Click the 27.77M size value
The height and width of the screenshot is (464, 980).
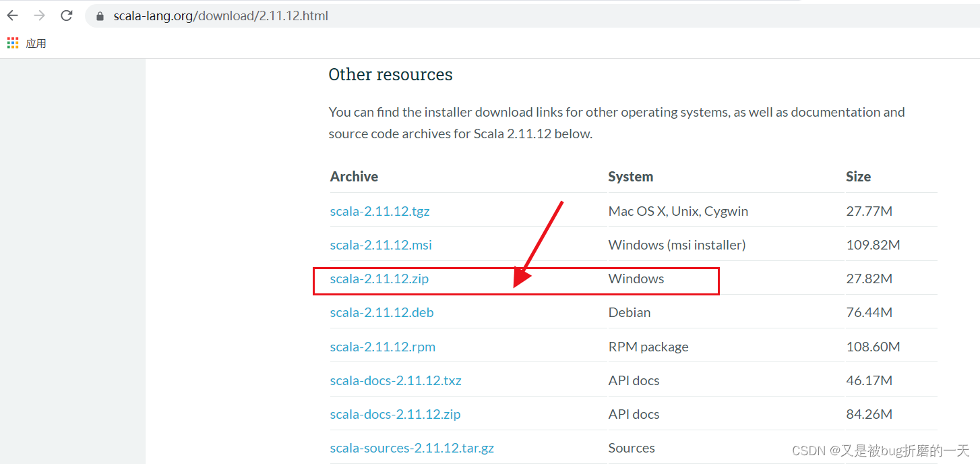tap(869, 211)
